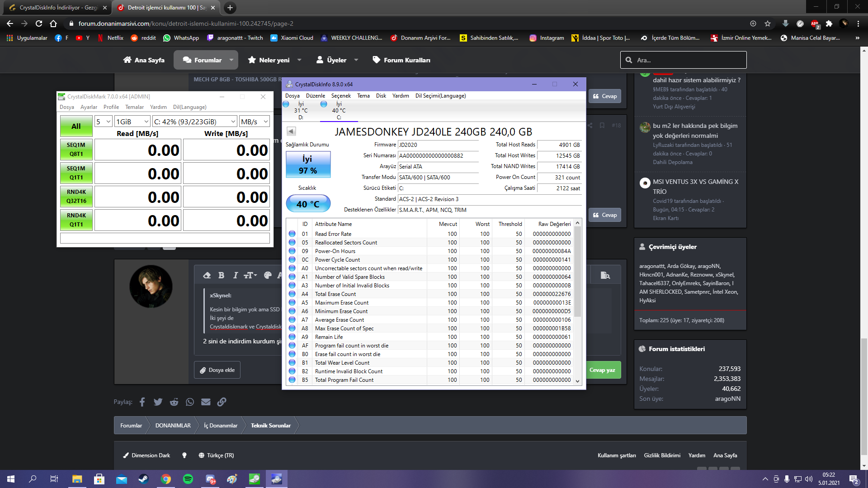The height and width of the screenshot is (488, 868).
Task: Open the test count dropdown showing 5
Action: point(103,122)
